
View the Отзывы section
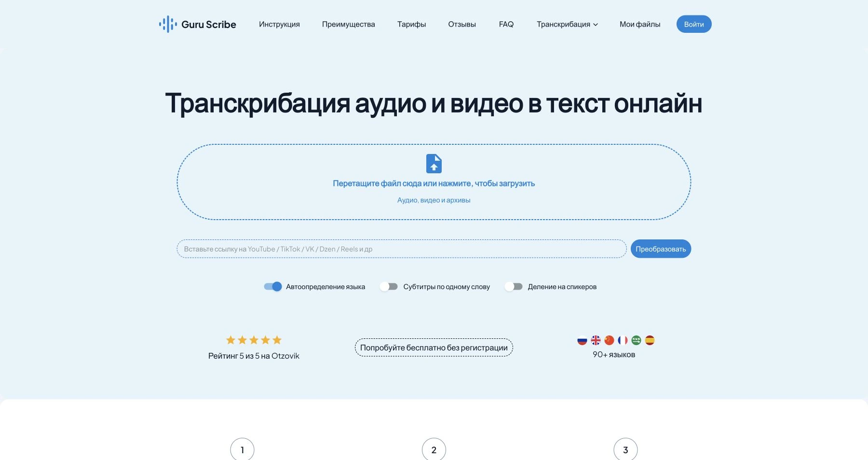tap(462, 24)
